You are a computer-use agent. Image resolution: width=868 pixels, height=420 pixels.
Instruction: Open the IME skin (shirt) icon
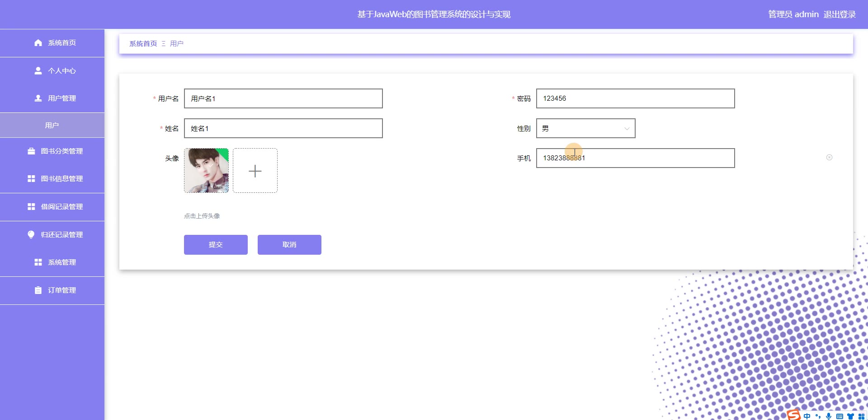(850, 416)
